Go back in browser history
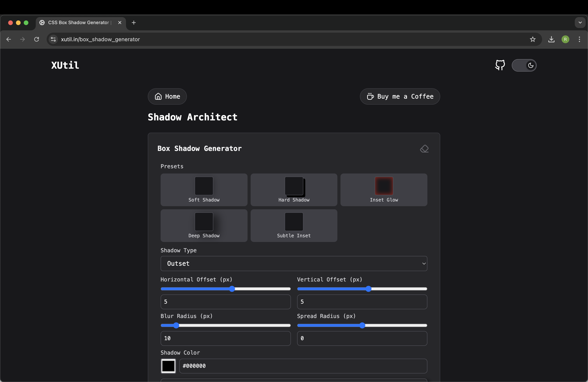 (x=9, y=39)
